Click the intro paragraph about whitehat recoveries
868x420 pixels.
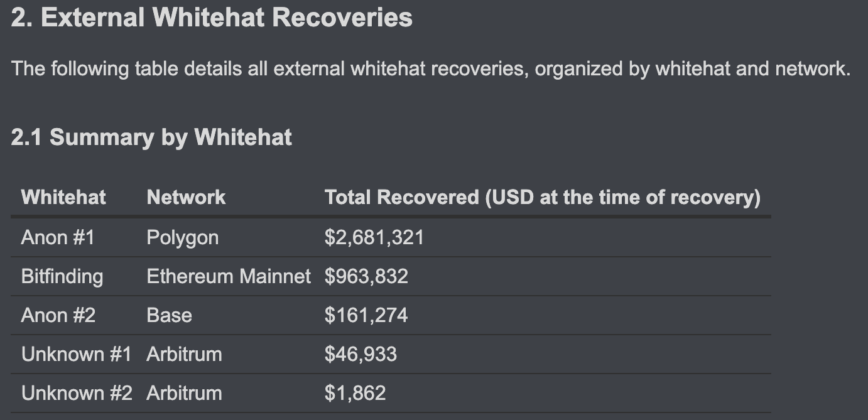pyautogui.click(x=430, y=68)
